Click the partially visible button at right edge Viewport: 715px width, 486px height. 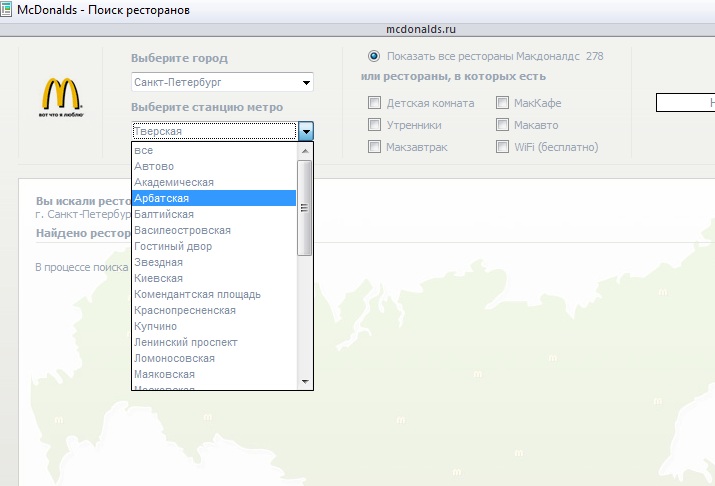click(685, 103)
